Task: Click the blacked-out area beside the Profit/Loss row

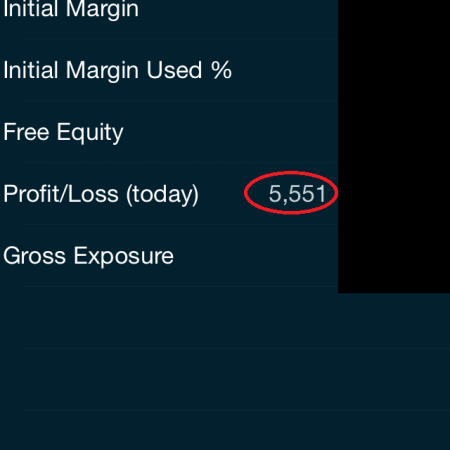Action: click(394, 194)
